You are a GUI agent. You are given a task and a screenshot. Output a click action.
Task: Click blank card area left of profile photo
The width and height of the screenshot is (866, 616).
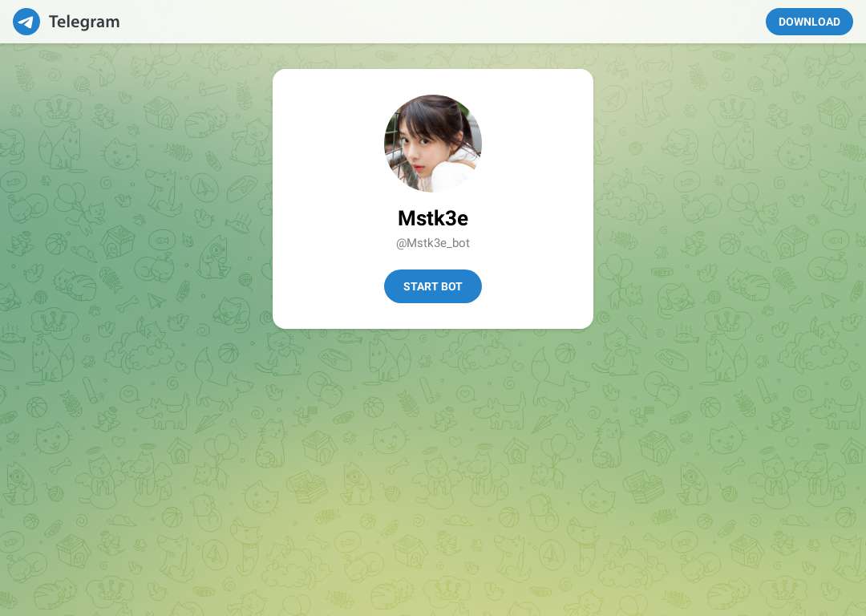(x=329, y=143)
